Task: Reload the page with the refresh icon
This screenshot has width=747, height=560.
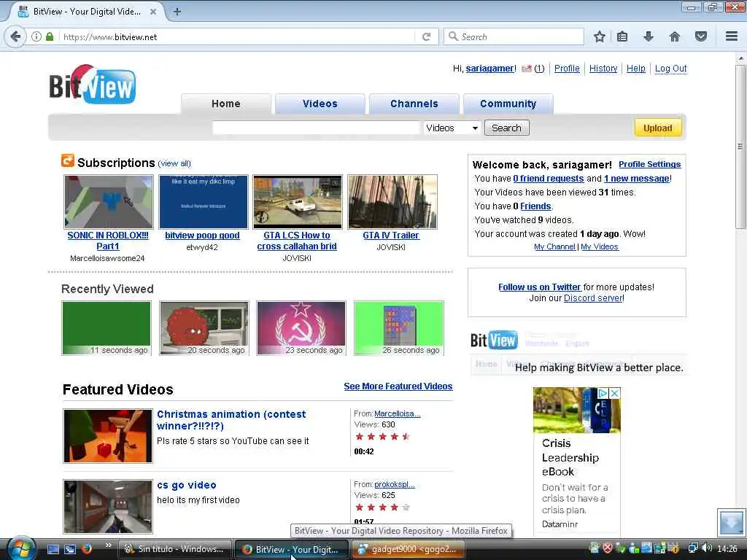Action: 426,36
